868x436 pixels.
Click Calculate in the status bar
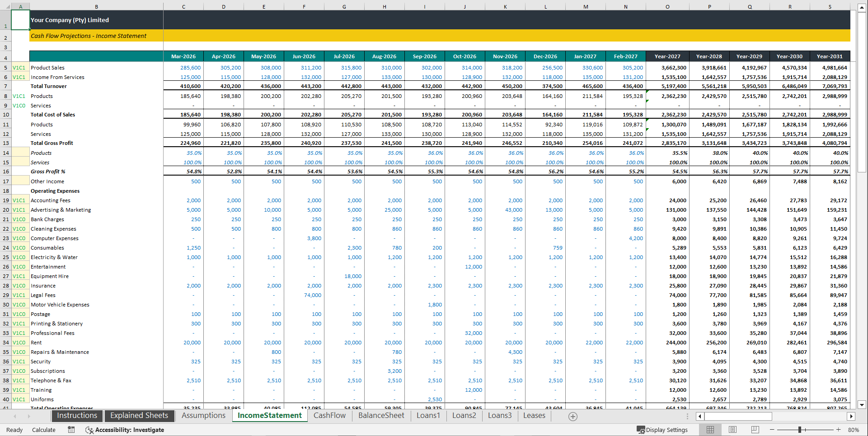(x=43, y=430)
